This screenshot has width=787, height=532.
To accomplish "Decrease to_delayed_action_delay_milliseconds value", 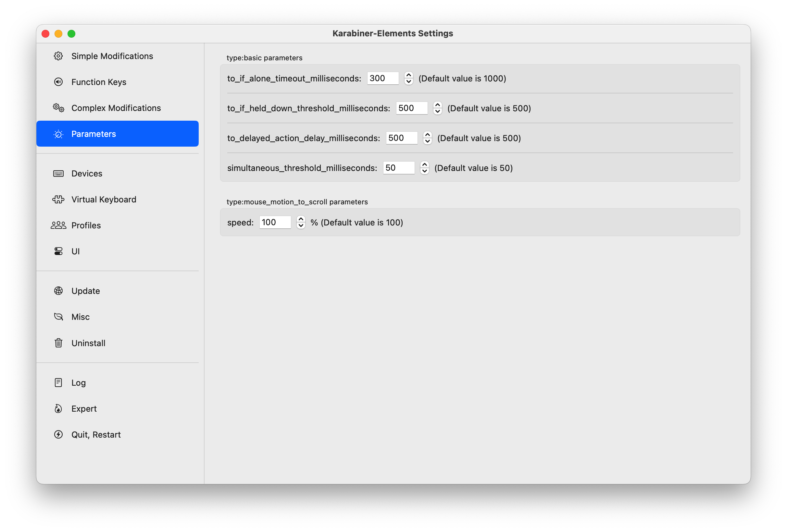I will pyautogui.click(x=427, y=141).
